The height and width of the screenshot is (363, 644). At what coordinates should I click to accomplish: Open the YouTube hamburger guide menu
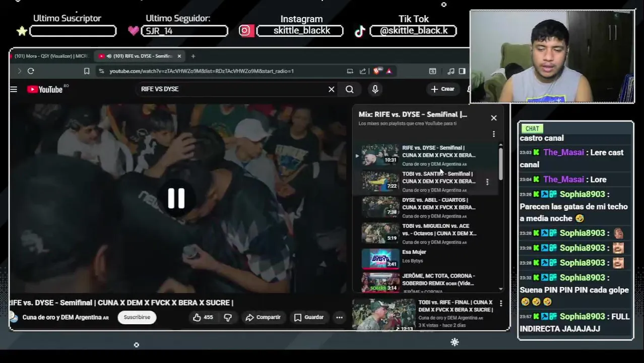pyautogui.click(x=14, y=89)
